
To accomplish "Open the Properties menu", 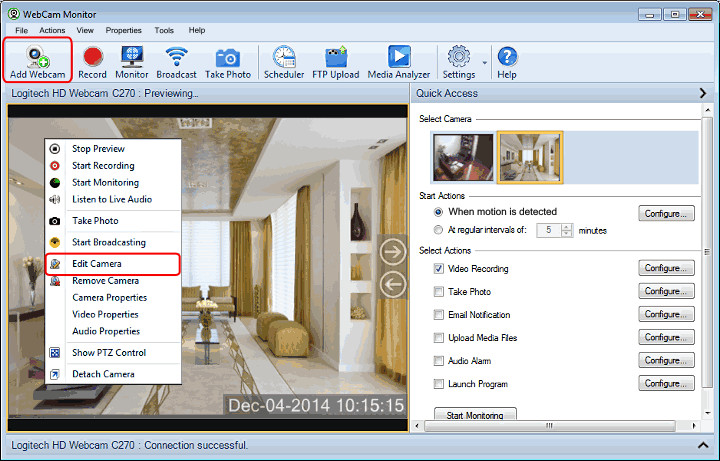I will [123, 31].
